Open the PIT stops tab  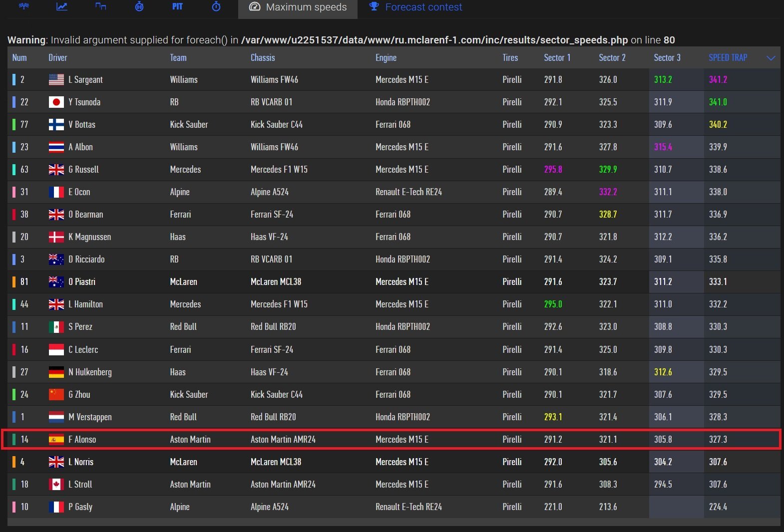[177, 6]
